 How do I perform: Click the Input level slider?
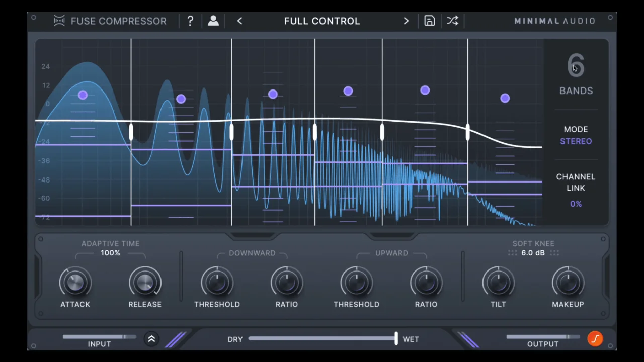tap(99, 336)
